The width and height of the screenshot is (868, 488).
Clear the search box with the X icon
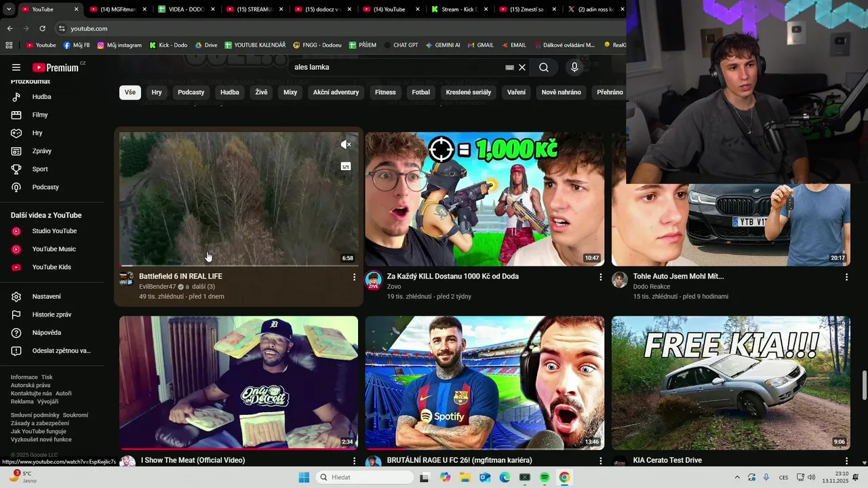pos(522,67)
